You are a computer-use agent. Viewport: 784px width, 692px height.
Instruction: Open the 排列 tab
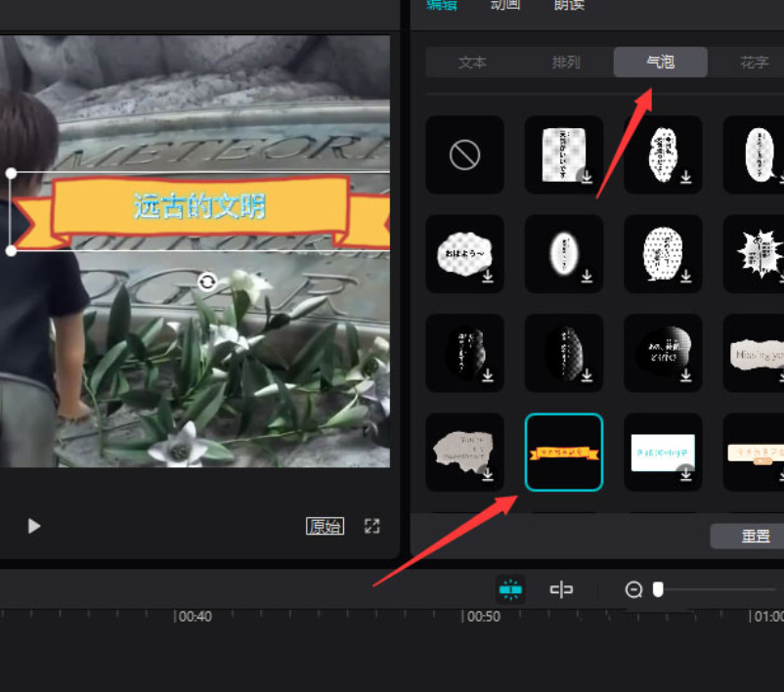[566, 63]
